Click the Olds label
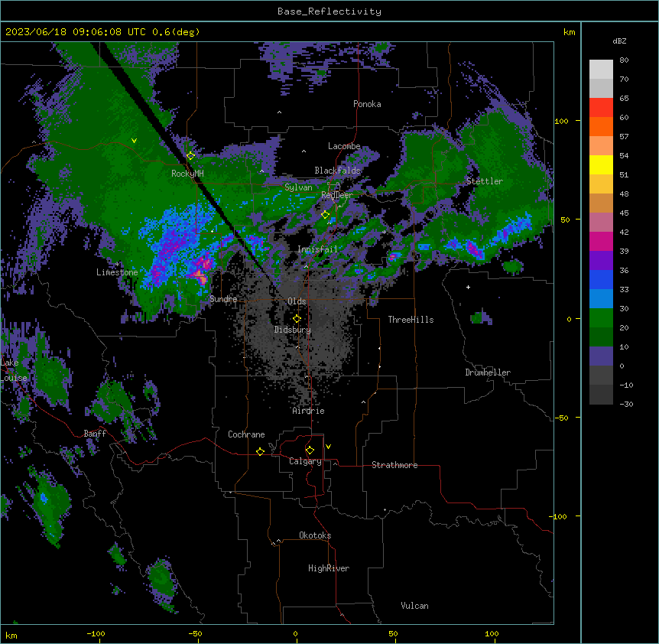 297,301
